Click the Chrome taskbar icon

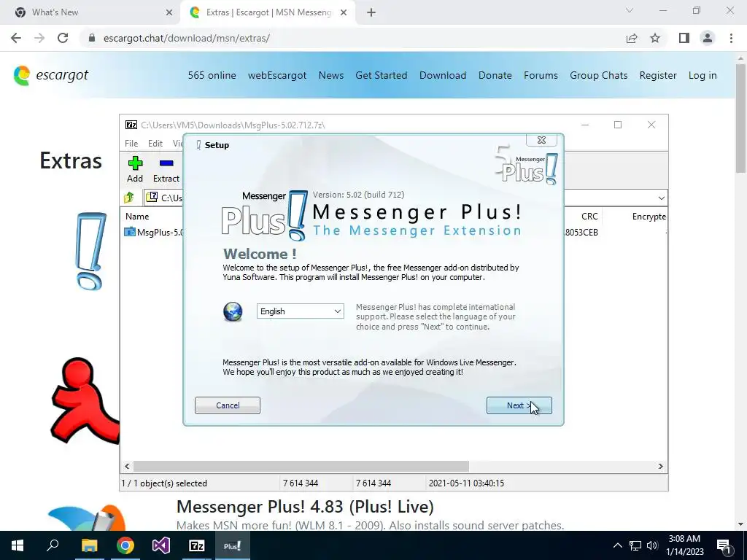point(125,545)
